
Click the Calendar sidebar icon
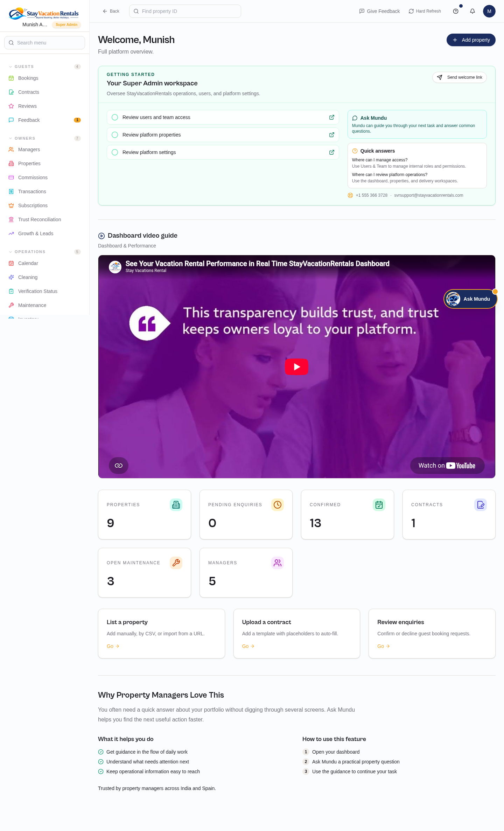11,263
